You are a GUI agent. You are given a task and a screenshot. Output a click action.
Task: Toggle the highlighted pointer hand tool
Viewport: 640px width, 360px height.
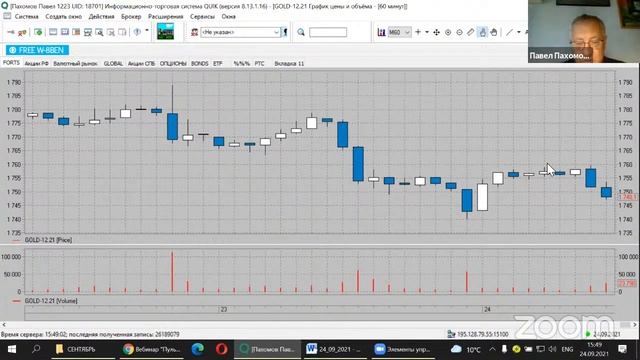pyautogui.click(x=482, y=32)
